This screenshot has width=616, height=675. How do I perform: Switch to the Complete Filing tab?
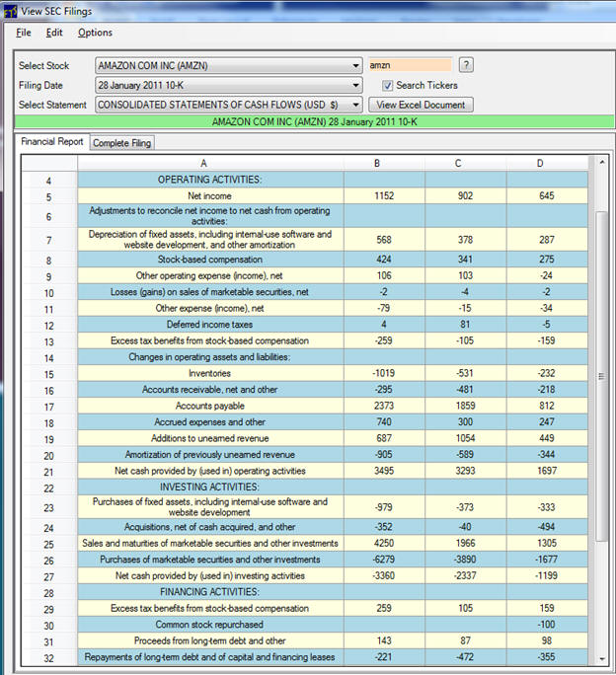click(121, 143)
